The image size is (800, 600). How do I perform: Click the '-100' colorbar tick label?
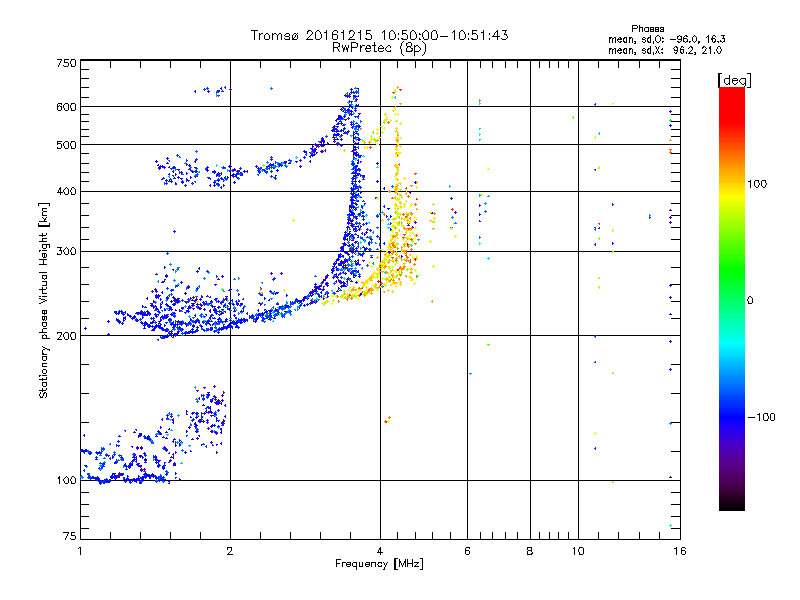[x=761, y=417]
